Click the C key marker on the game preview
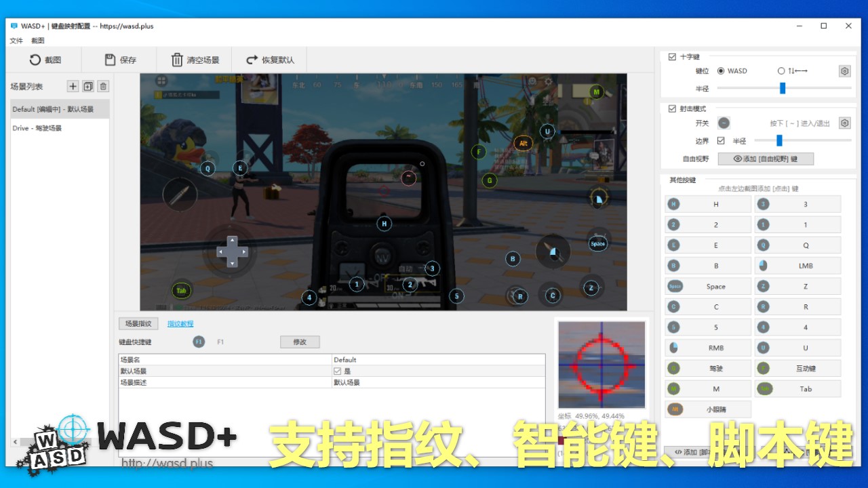 tap(553, 296)
